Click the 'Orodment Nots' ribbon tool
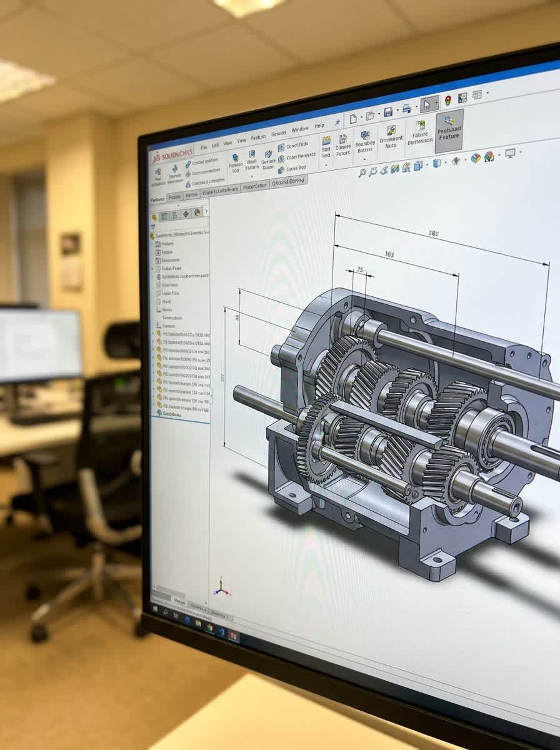 click(x=391, y=137)
